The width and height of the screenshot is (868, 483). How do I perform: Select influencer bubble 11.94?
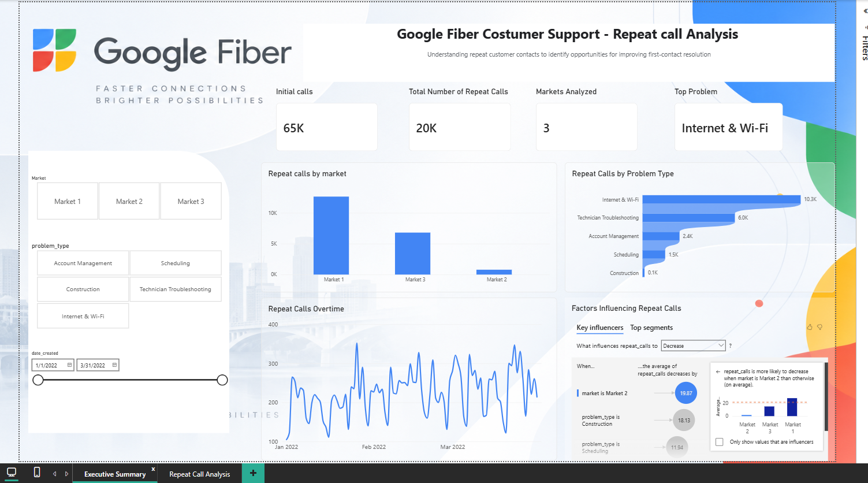pyautogui.click(x=677, y=447)
